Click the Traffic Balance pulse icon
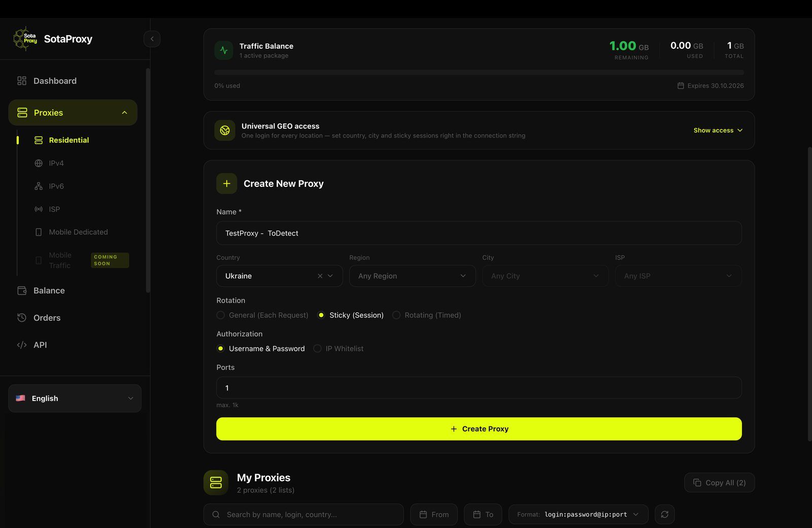812x528 pixels. (224, 50)
